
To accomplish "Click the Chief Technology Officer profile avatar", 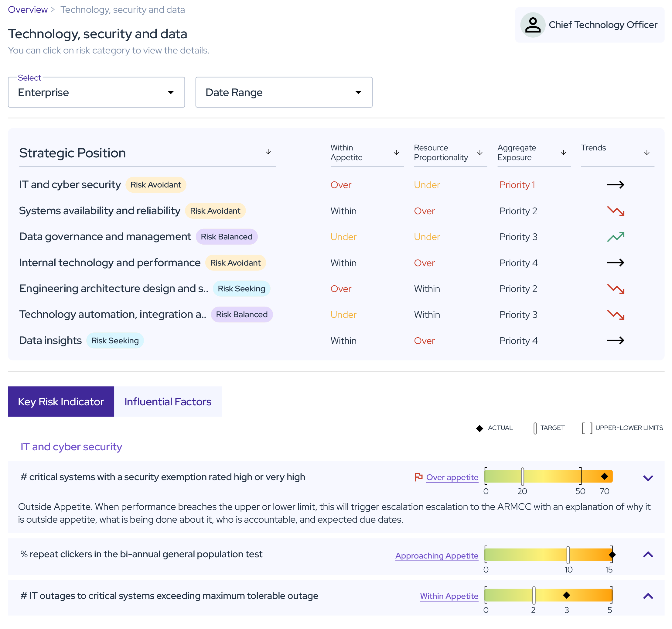I will coord(532,25).
